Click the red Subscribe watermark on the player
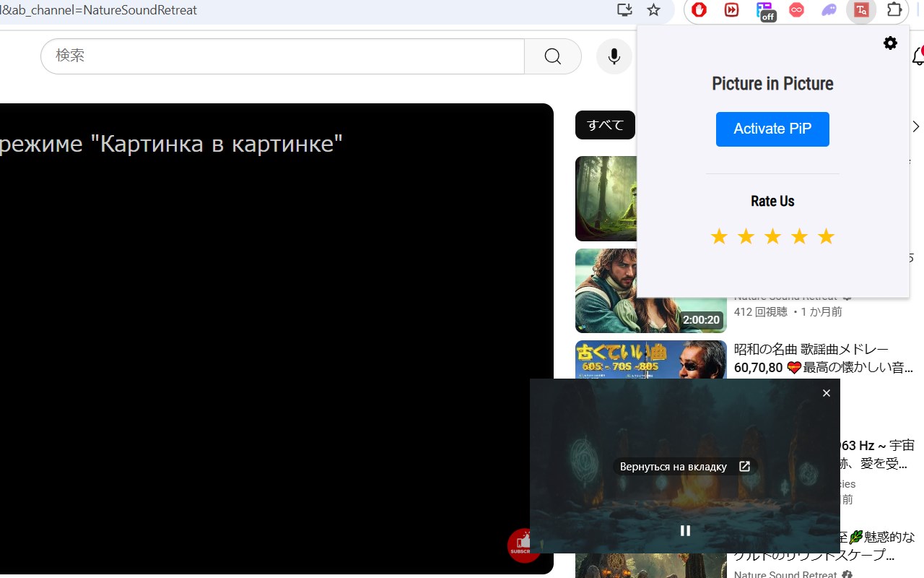This screenshot has width=924, height=578. 522,545
